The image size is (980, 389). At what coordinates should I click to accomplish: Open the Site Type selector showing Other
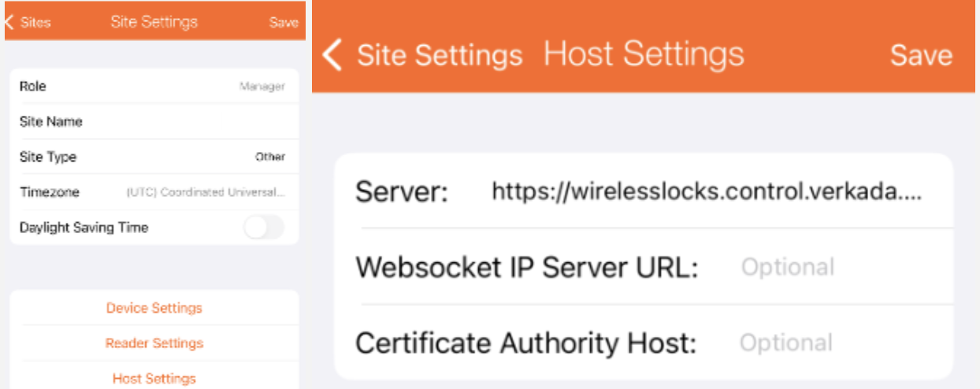click(269, 157)
